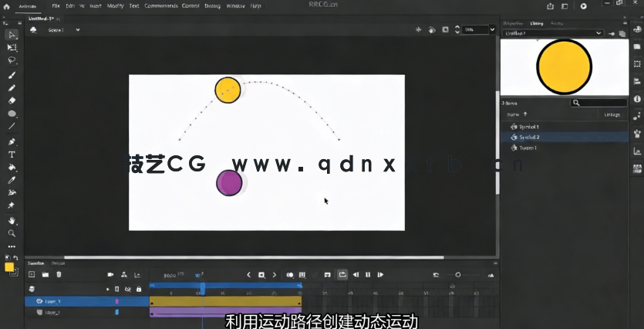Expand the Scene 1 dropdown arrow
Viewport: 644px width, 329px height.
[78, 29]
